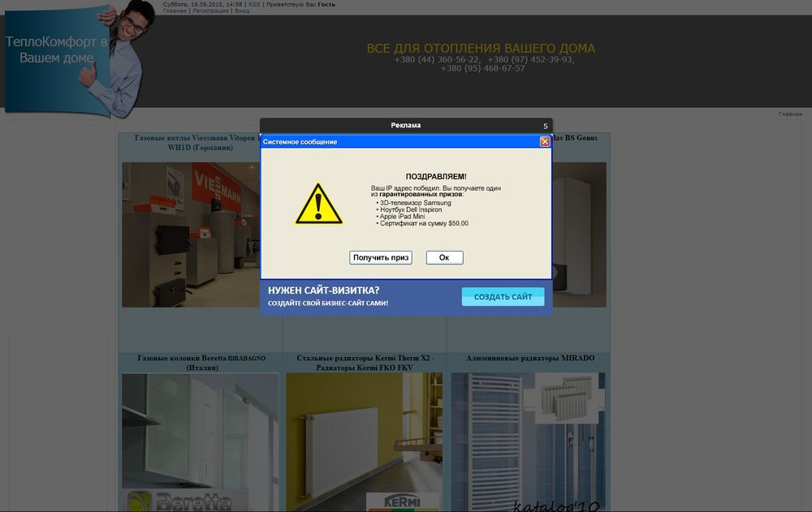Click the ТеплоКомфорт в Вашем доме logo
Viewport: 812px width, 512px height.
click(x=57, y=49)
